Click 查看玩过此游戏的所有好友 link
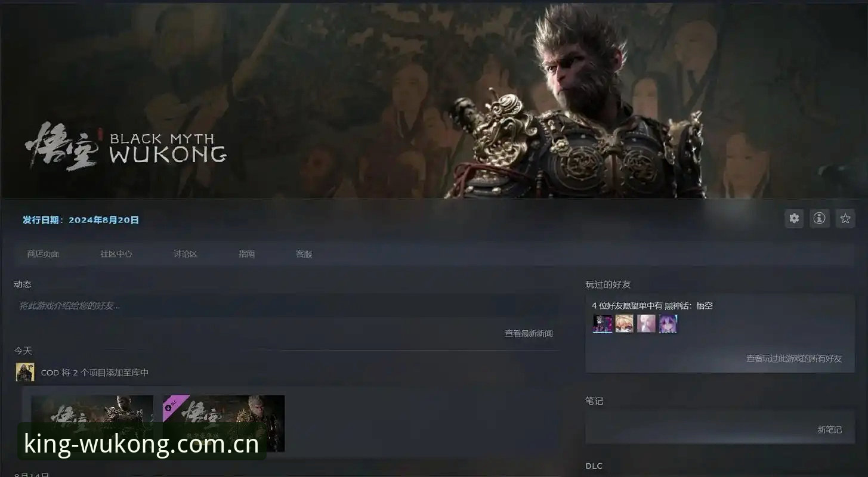 point(794,358)
